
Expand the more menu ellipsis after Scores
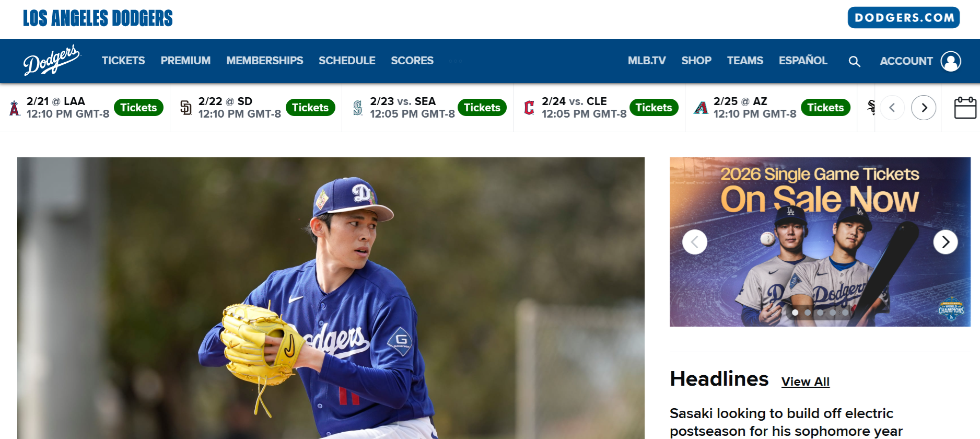coord(456,61)
